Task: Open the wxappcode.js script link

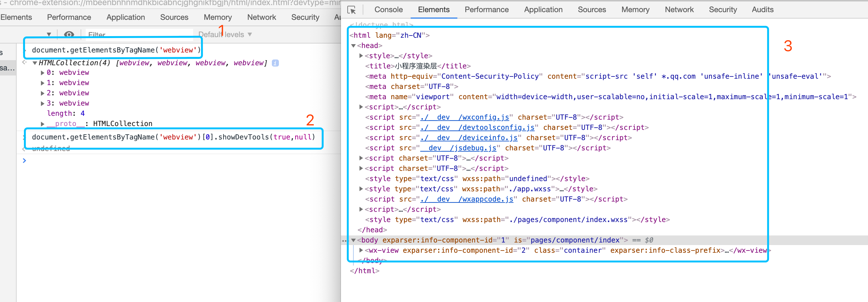Action: coord(467,199)
